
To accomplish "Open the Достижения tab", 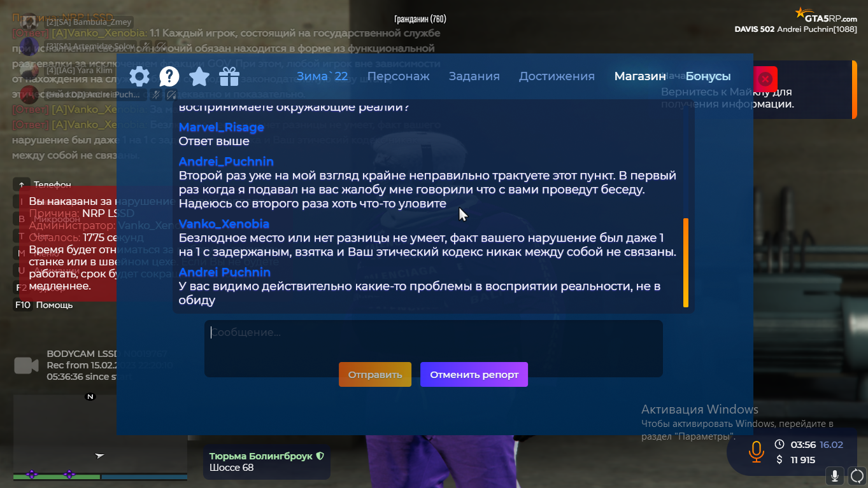I will coord(557,76).
